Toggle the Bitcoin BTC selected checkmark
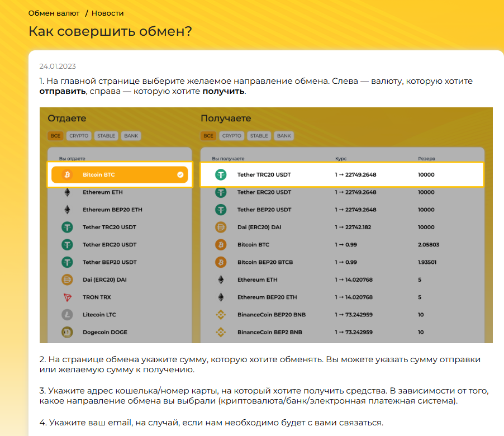504x436 pixels. coord(180,174)
